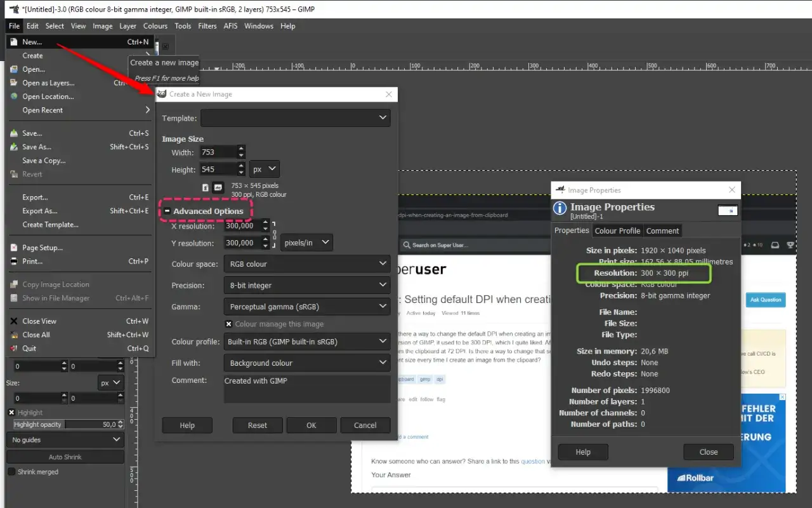Click the Print printer icon
Screen dimensions: 812x508
click(14, 261)
